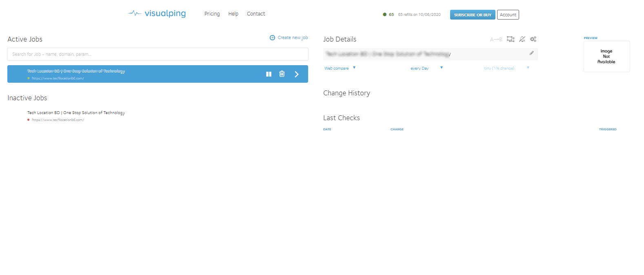Pause the active Tech Location BD job
644x275 pixels.
[269, 74]
